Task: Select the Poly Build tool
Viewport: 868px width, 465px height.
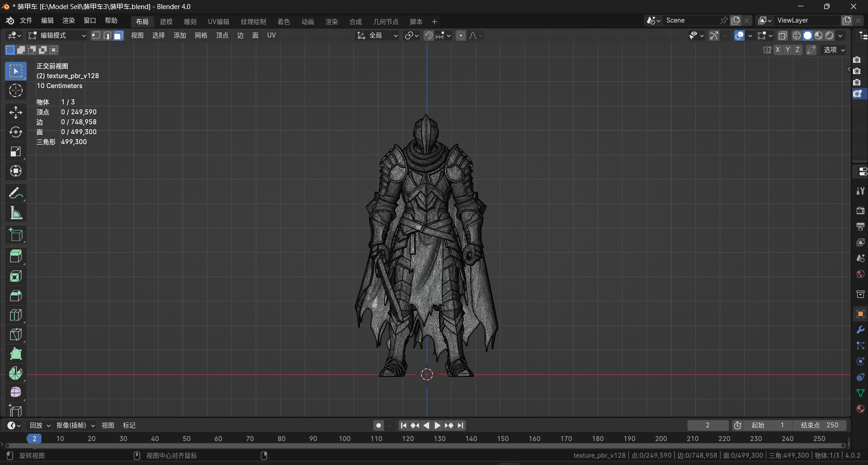Action: click(16, 354)
